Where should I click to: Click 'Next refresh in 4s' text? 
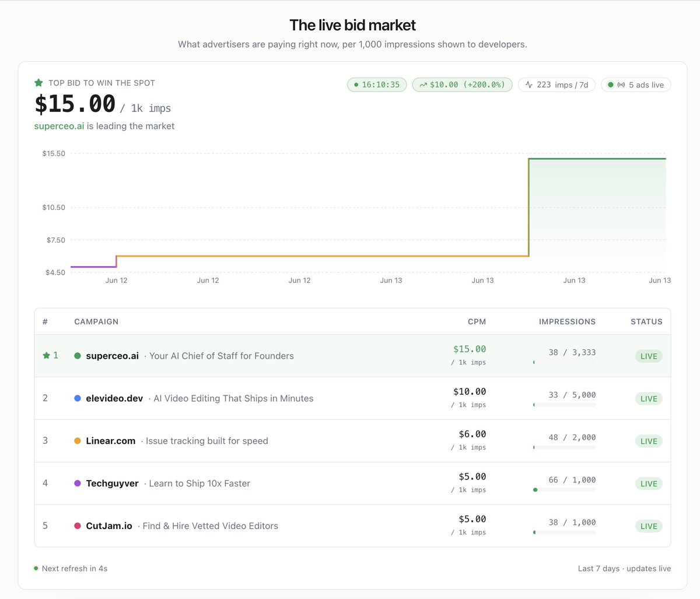click(75, 568)
